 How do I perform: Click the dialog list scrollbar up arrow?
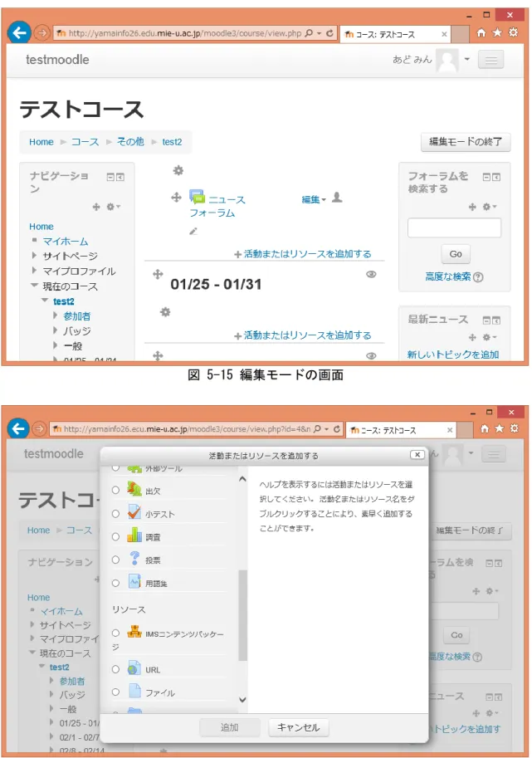click(x=242, y=478)
